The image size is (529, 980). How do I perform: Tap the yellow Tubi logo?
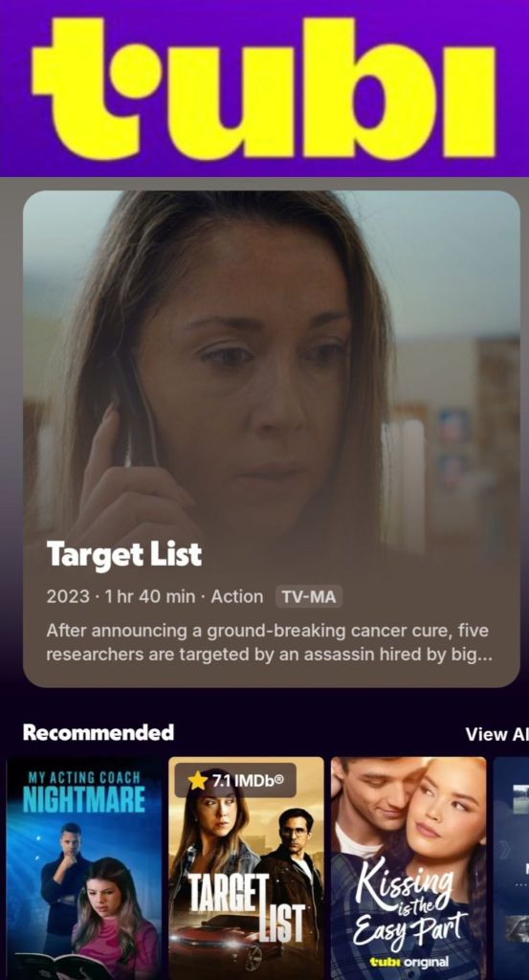[x=263, y=88]
